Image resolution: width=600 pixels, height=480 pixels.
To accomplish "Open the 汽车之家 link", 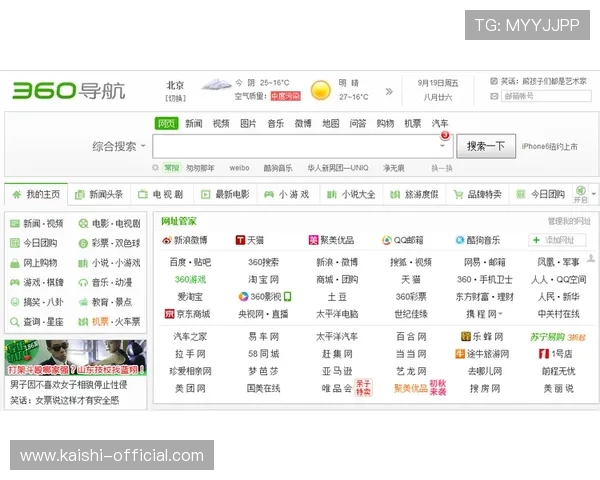I will coord(190,336).
